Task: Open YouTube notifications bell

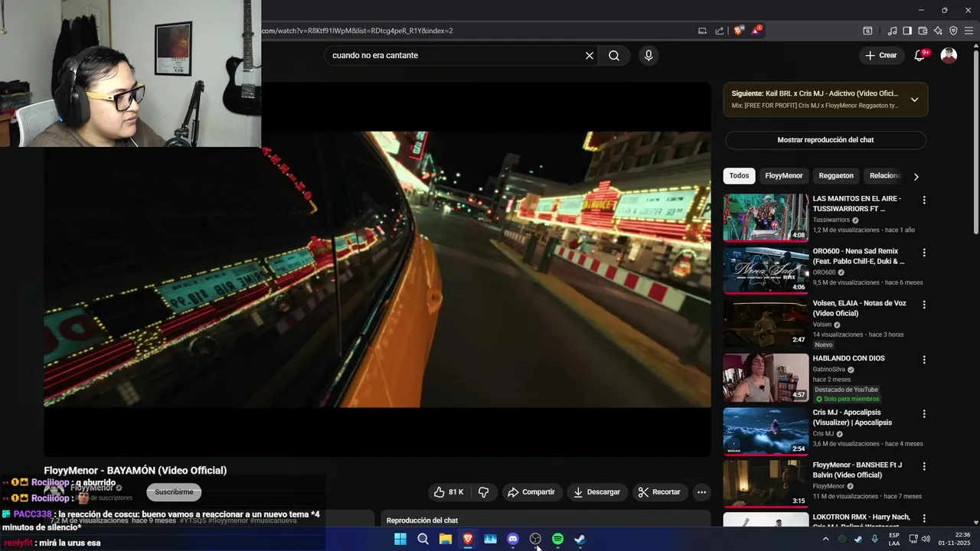Action: tap(920, 55)
